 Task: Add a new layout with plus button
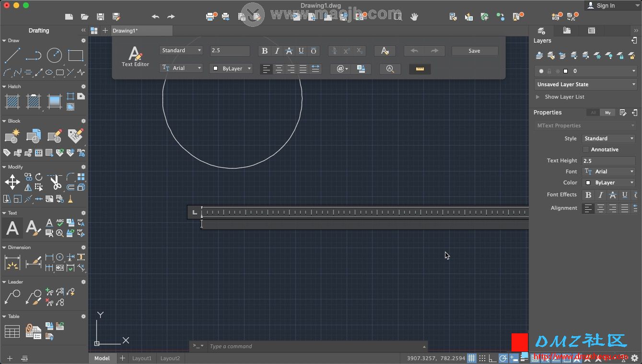point(122,358)
